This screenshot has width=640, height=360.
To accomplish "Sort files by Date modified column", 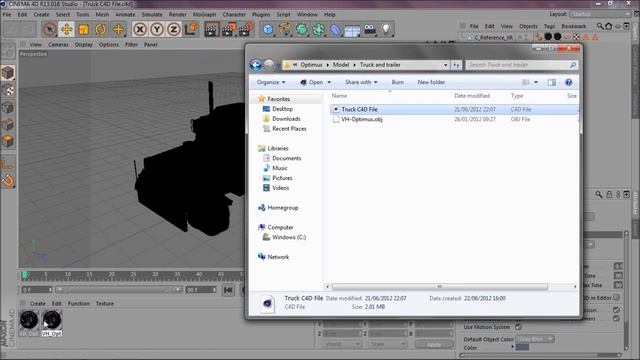I will (x=472, y=96).
